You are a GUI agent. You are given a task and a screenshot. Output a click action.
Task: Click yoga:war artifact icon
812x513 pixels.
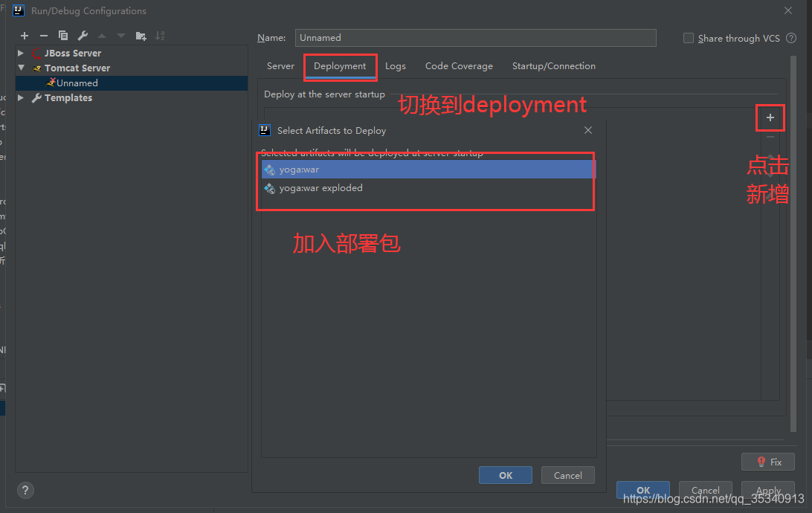tap(269, 170)
